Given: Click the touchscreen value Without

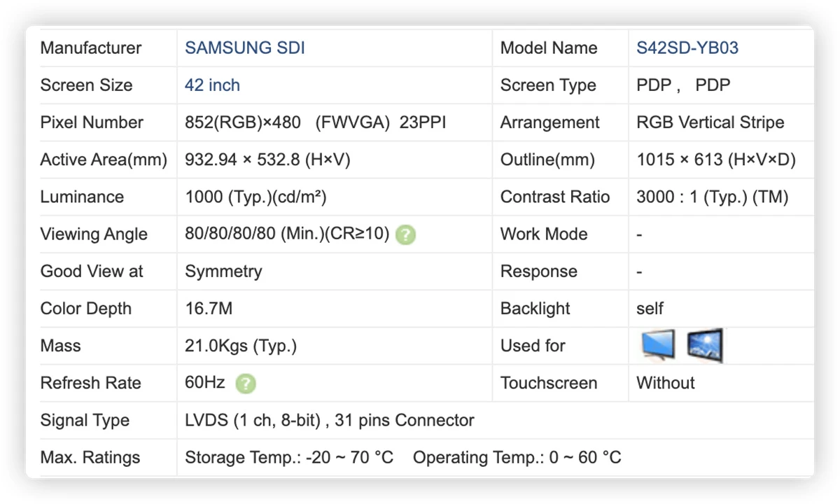Looking at the screenshot, I should (x=666, y=383).
